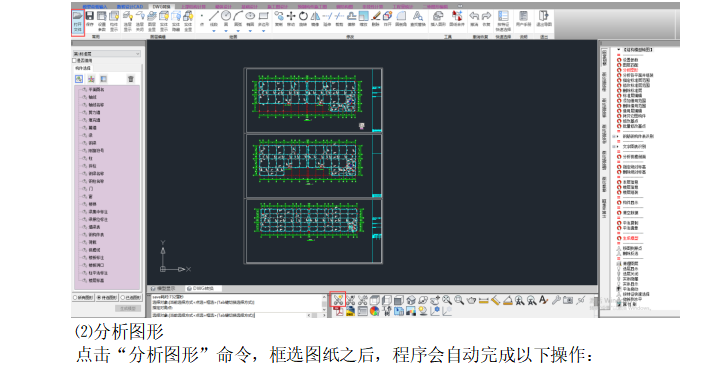Pick the rotate tool in ribbon
The height and width of the screenshot is (381, 717).
click(x=303, y=19)
